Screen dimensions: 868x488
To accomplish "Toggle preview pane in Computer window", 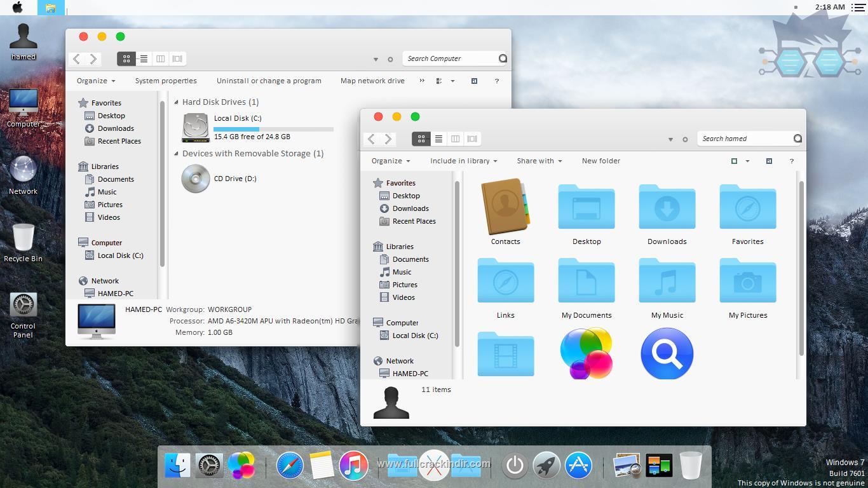I will [474, 81].
